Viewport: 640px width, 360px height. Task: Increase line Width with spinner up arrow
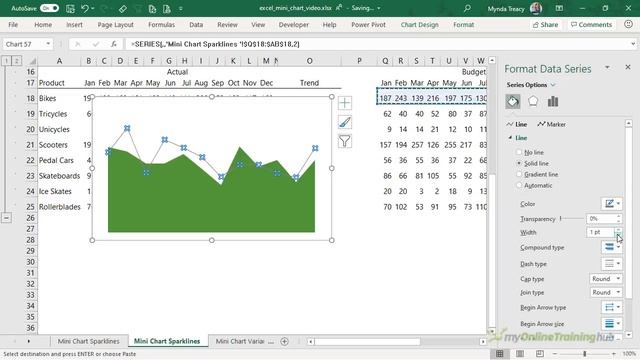click(x=619, y=230)
